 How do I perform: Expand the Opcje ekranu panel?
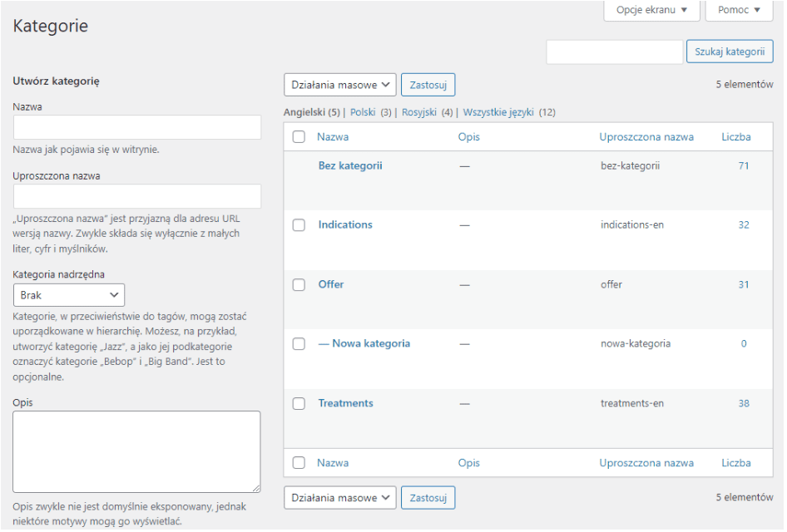[651, 10]
